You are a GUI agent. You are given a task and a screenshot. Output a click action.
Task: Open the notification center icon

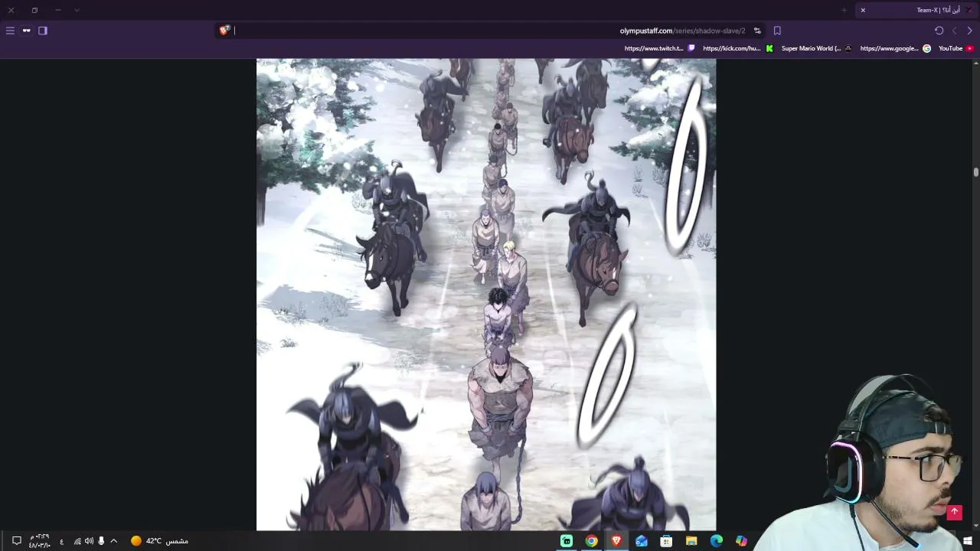coord(16,541)
